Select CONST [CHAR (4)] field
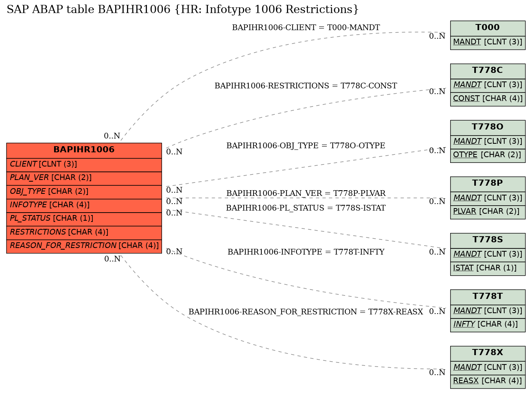The image size is (532, 393). 488,99
